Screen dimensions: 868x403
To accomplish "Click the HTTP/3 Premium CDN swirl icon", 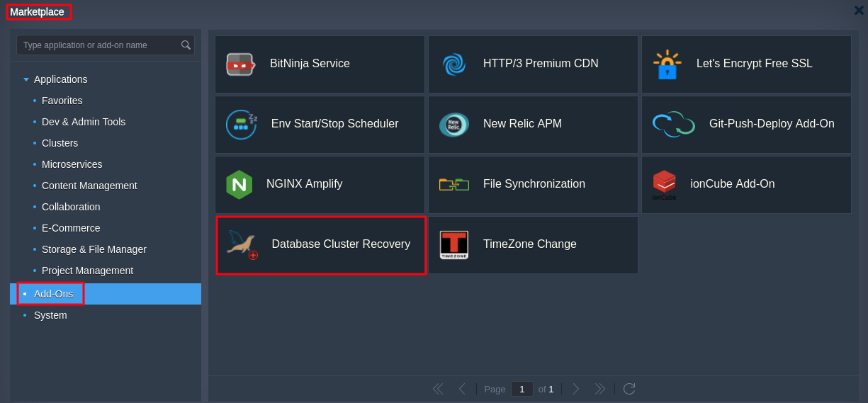I will coord(453,64).
